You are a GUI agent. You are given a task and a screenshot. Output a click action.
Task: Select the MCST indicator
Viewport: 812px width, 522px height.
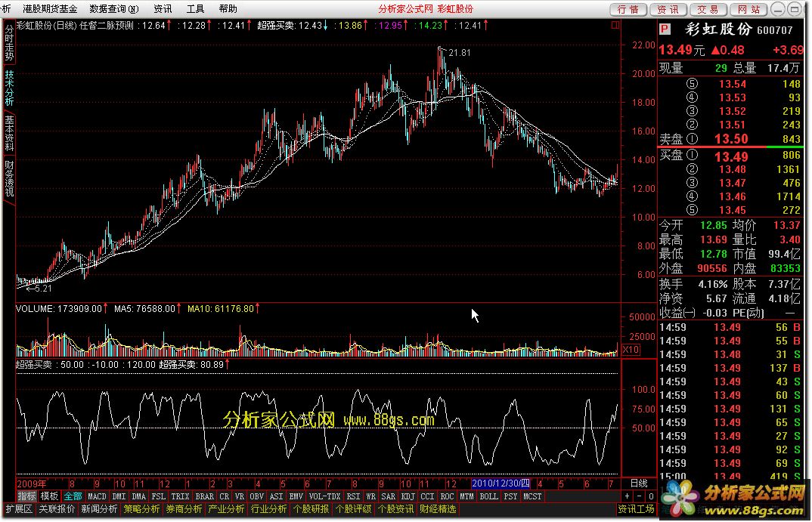[x=532, y=496]
